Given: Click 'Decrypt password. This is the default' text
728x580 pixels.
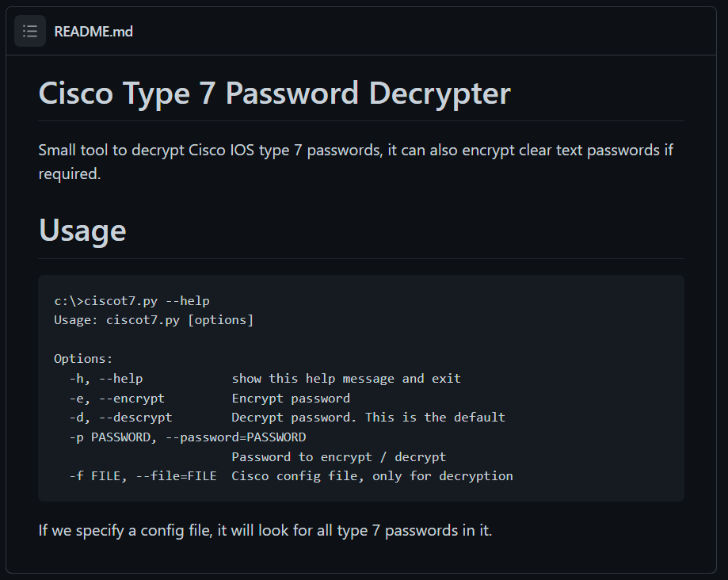Looking at the screenshot, I should (368, 418).
